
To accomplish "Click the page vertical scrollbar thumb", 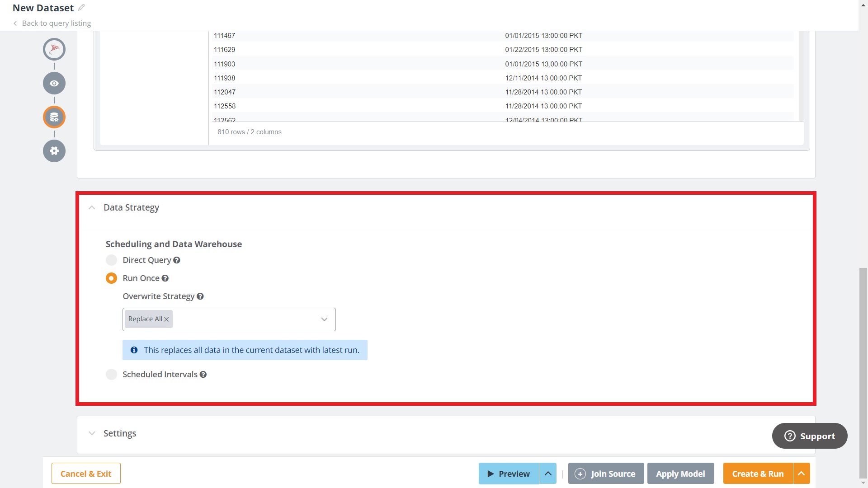I will tap(863, 373).
